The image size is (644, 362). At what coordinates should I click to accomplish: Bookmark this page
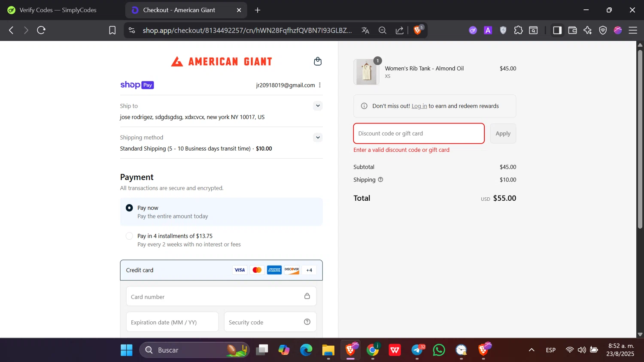[112, 30]
